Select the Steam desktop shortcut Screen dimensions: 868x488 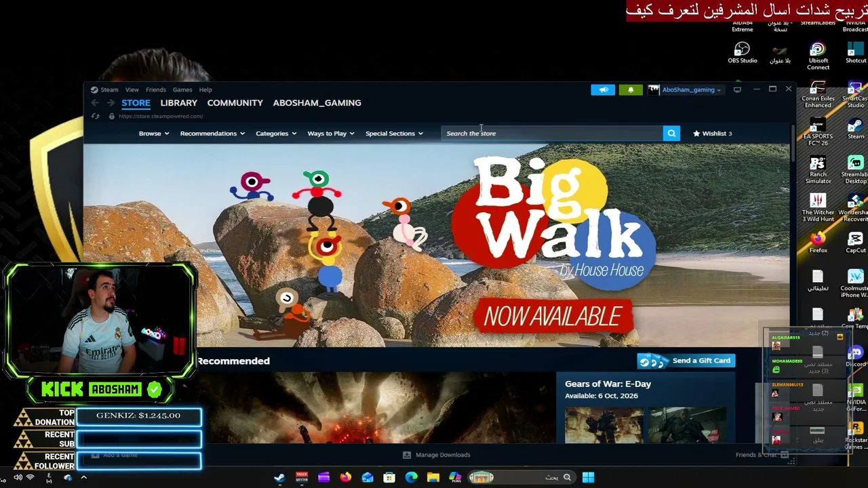(x=856, y=129)
